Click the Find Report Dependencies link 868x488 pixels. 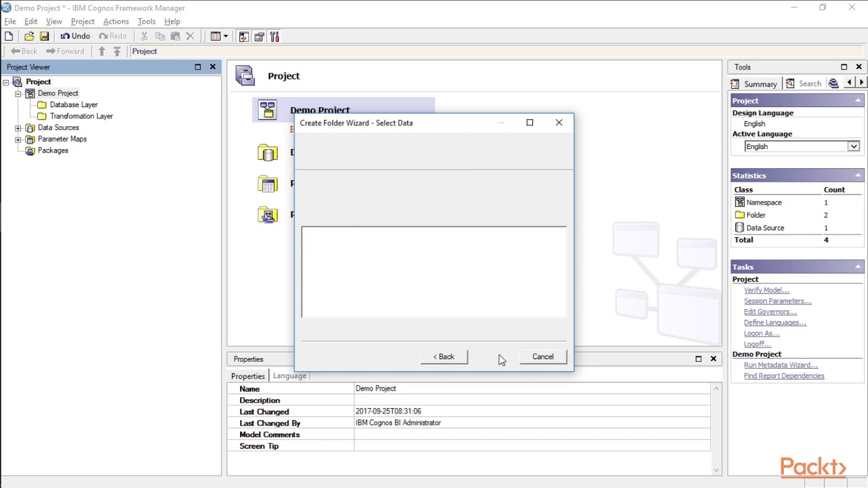pyautogui.click(x=784, y=376)
